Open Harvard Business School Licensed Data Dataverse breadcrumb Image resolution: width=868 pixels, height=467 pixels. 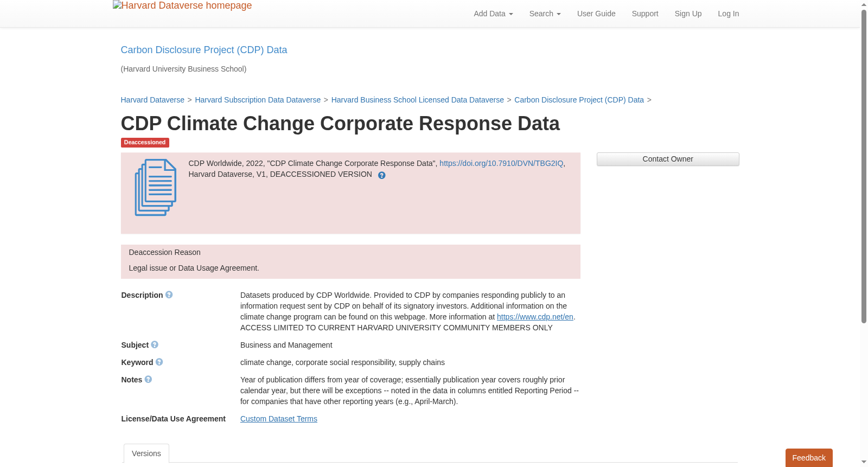[418, 100]
